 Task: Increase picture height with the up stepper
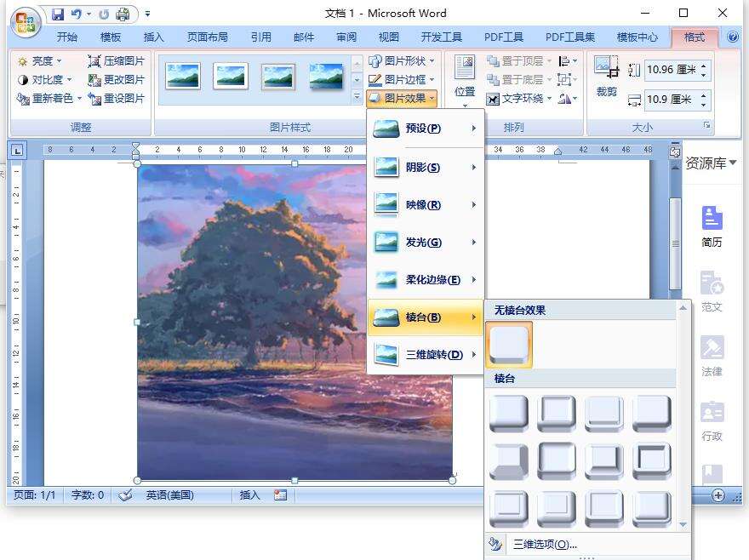(x=704, y=66)
